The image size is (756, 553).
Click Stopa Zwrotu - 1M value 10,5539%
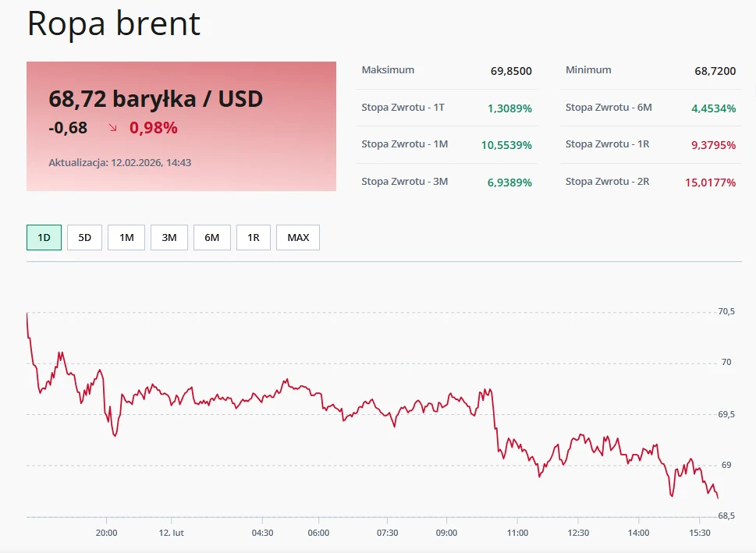click(x=506, y=144)
